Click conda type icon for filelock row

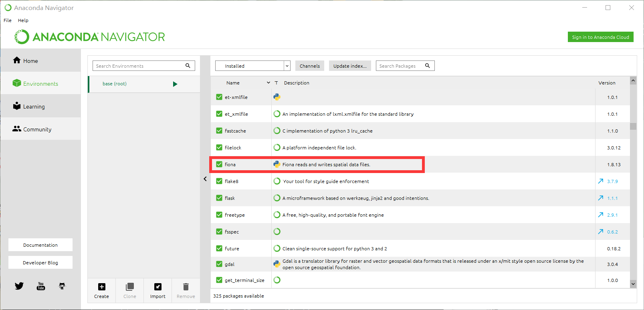(277, 147)
